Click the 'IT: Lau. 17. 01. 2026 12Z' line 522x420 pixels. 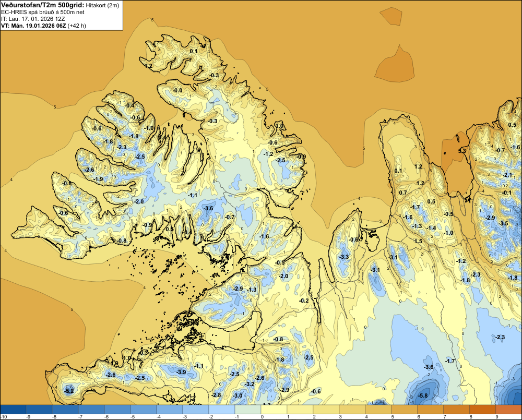pos(32,19)
